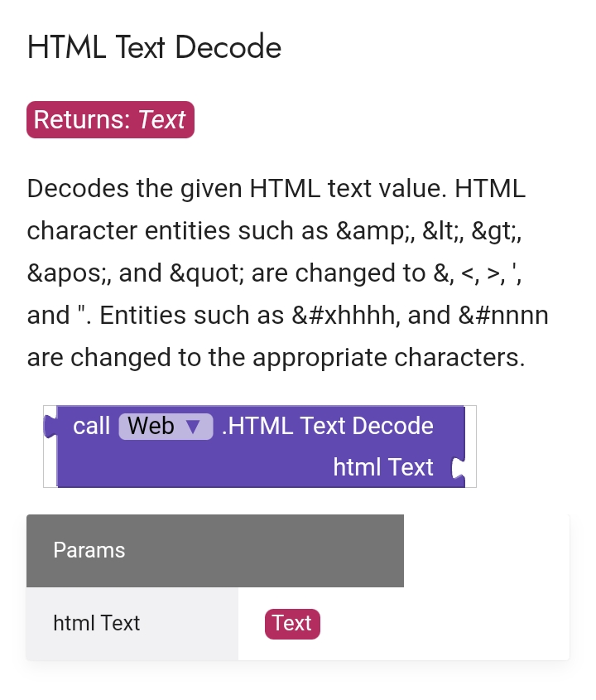Click the call keyword on the block
The image size is (596, 700).
point(91,426)
